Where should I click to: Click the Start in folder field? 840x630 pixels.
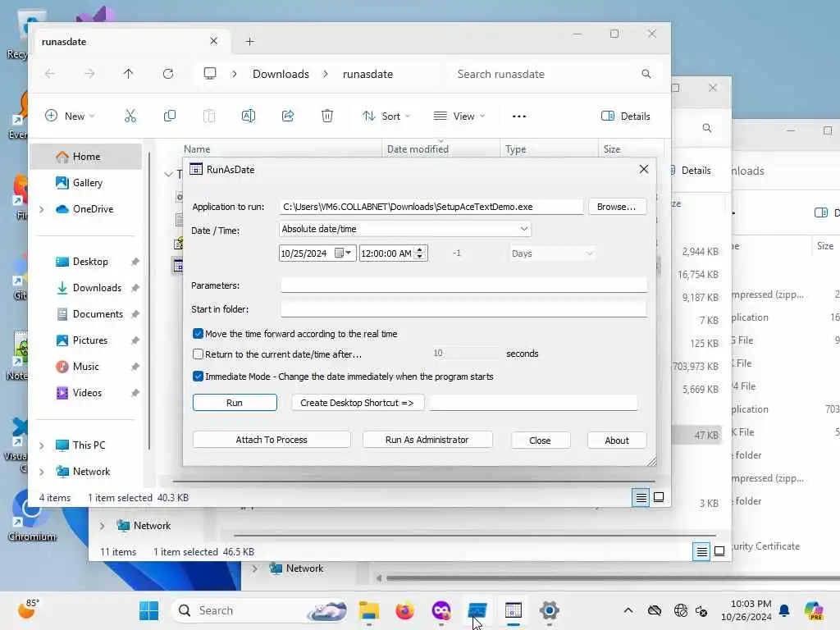tap(463, 308)
